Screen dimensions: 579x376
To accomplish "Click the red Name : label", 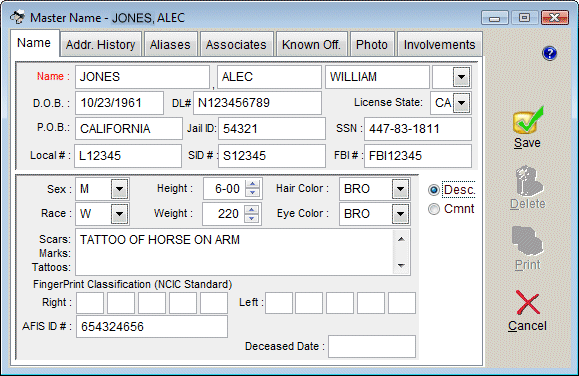I will pyautogui.click(x=53, y=76).
